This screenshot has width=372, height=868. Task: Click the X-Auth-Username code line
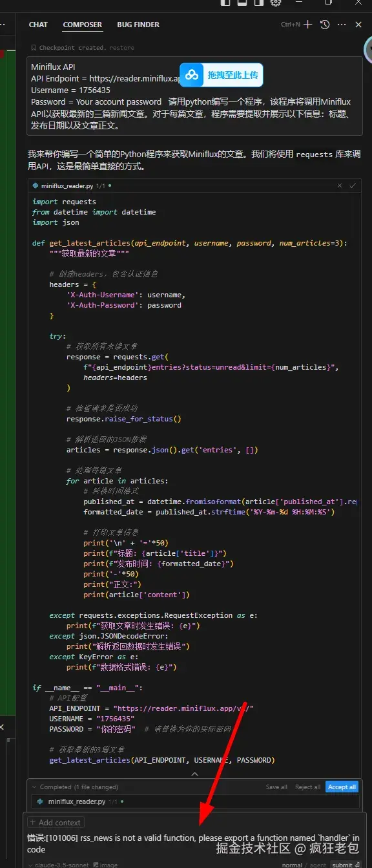pos(127,295)
